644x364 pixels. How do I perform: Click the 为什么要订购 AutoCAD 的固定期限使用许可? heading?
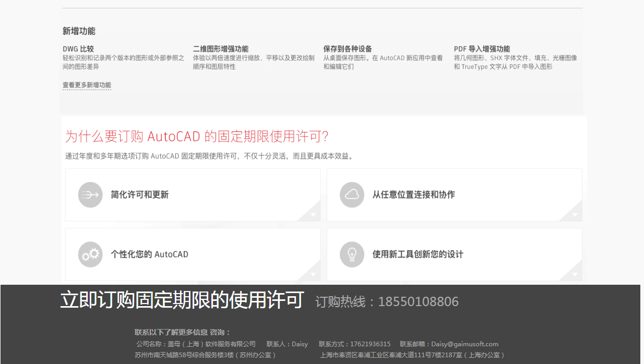tap(197, 137)
